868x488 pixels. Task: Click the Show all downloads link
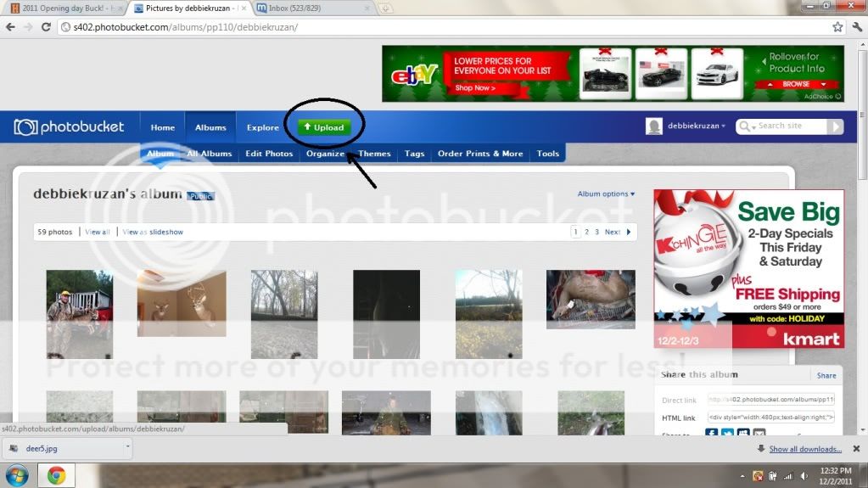click(x=804, y=449)
